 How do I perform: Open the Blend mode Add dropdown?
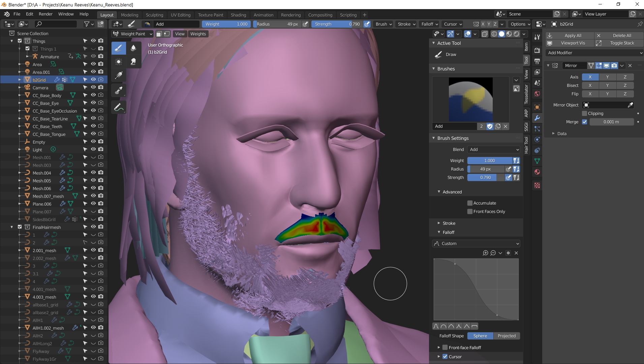(x=494, y=149)
